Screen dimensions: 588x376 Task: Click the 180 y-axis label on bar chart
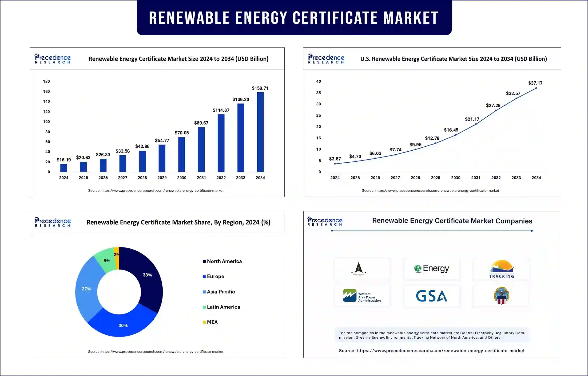pos(46,82)
